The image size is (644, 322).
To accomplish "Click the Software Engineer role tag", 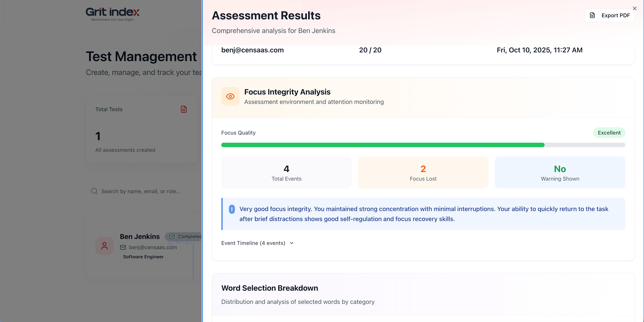I will click(x=143, y=257).
